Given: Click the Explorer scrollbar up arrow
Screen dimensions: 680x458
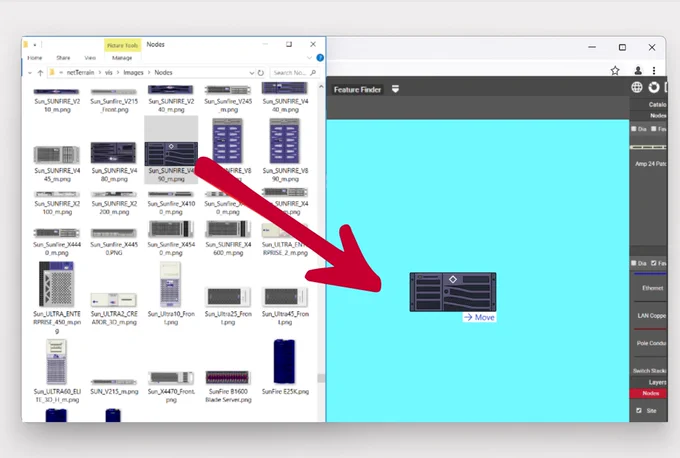Looking at the screenshot, I should (x=321, y=87).
